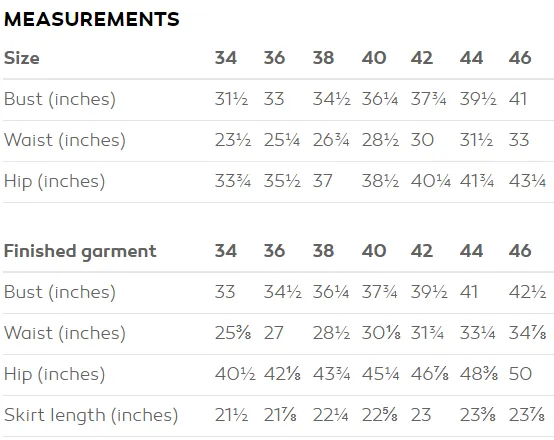This screenshot has width=554, height=440.
Task: Click the finished Hip (inches) row label
Action: click(54, 375)
